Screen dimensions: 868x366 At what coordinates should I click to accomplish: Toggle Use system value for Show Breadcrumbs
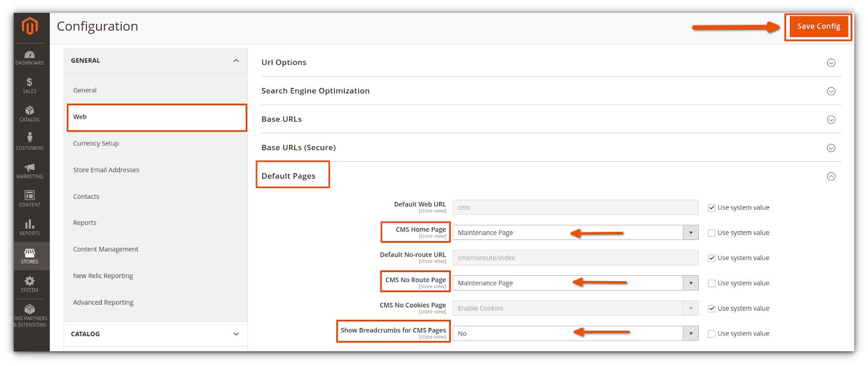click(x=711, y=334)
